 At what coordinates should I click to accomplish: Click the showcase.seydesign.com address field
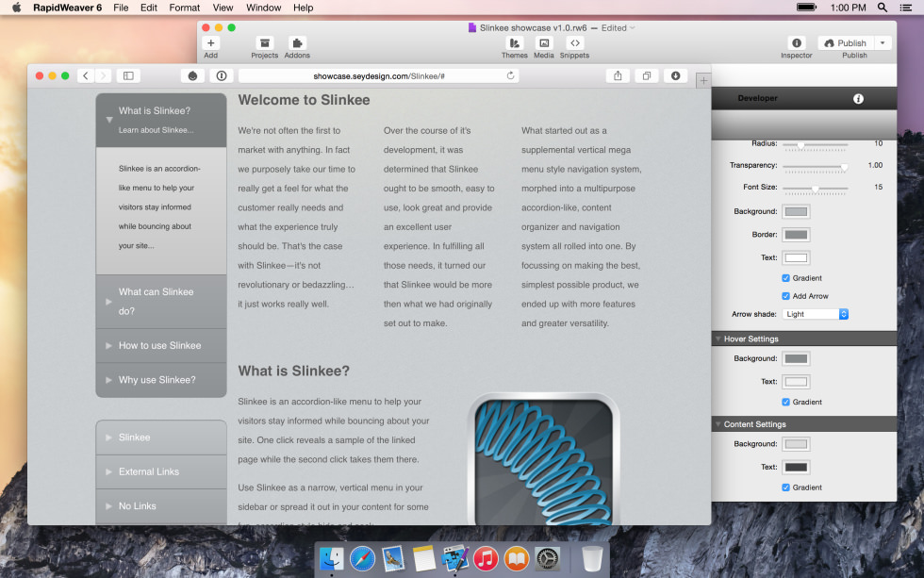point(379,76)
